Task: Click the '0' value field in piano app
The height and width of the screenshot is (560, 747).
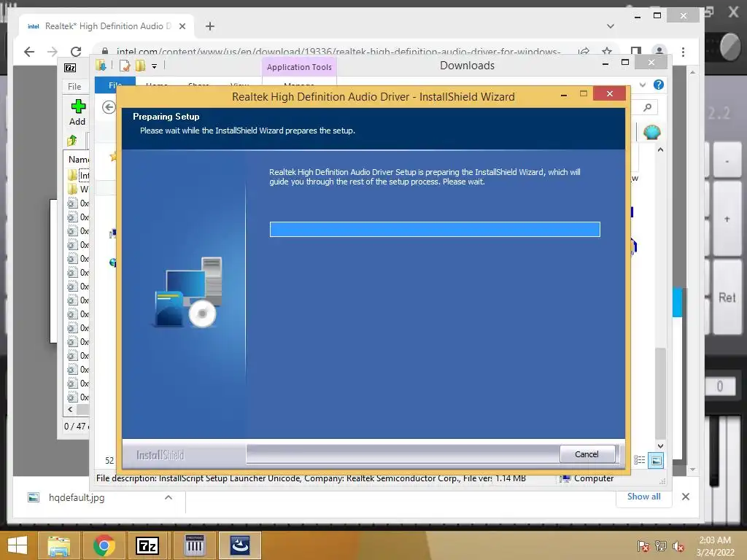Action: (720, 386)
